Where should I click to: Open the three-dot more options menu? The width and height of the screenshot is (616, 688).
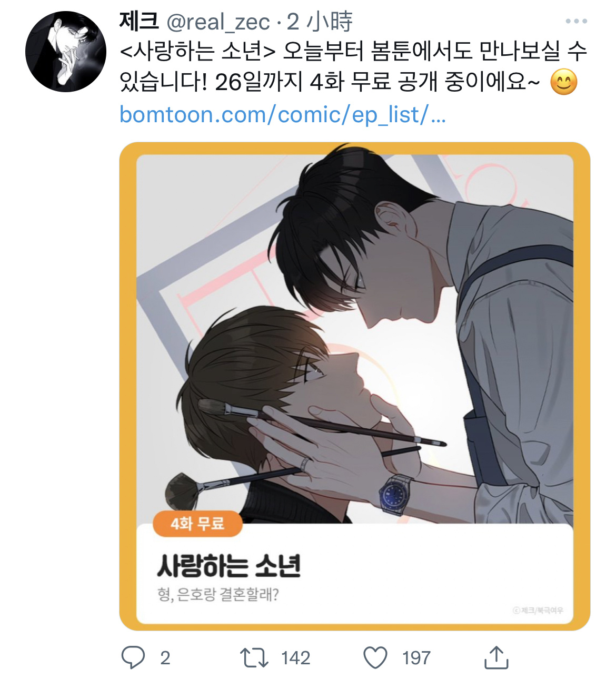pos(577,22)
